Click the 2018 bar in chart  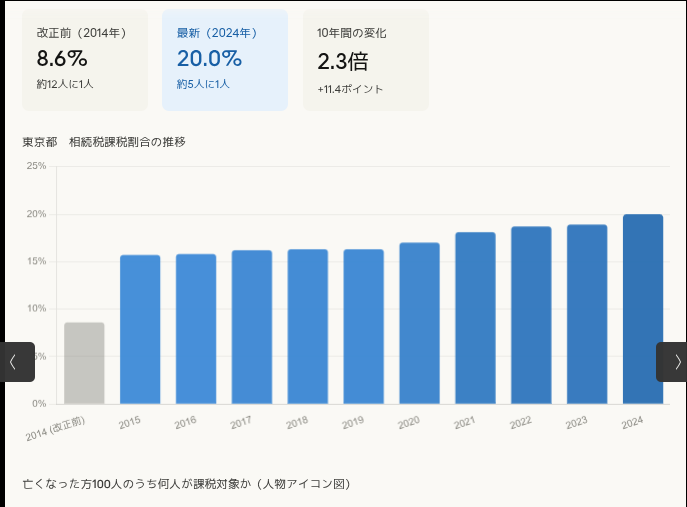[x=308, y=327]
